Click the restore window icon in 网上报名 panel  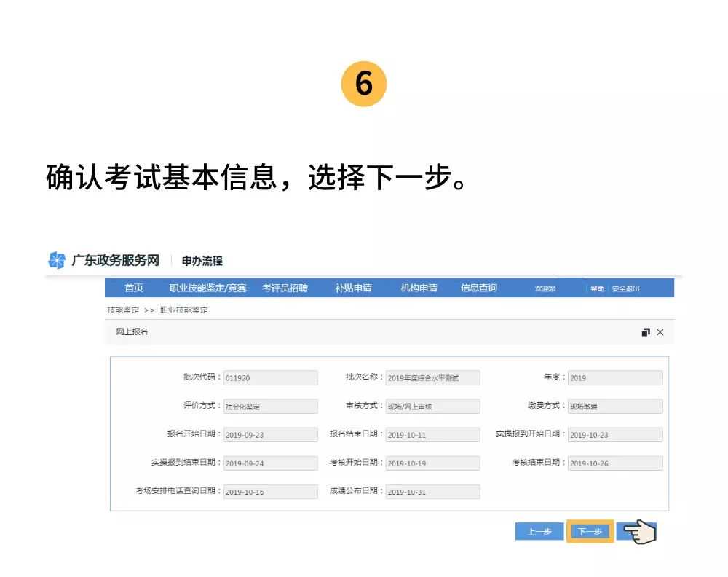[x=646, y=332]
